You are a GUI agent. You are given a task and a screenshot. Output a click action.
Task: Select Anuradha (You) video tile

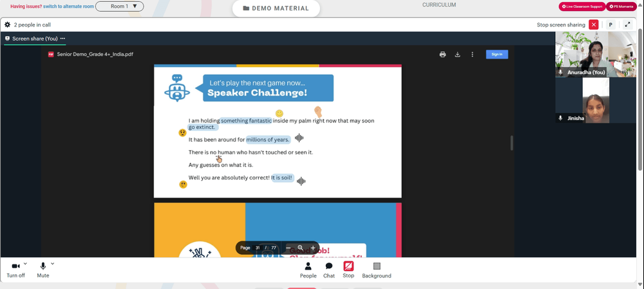tap(596, 54)
